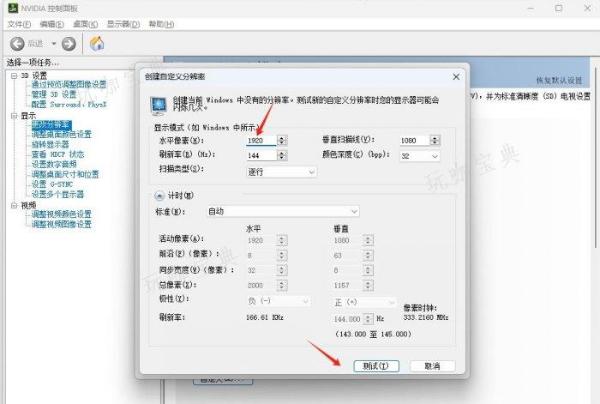Click the 测试(T) button
This screenshot has height=404, width=600.
coord(376,366)
